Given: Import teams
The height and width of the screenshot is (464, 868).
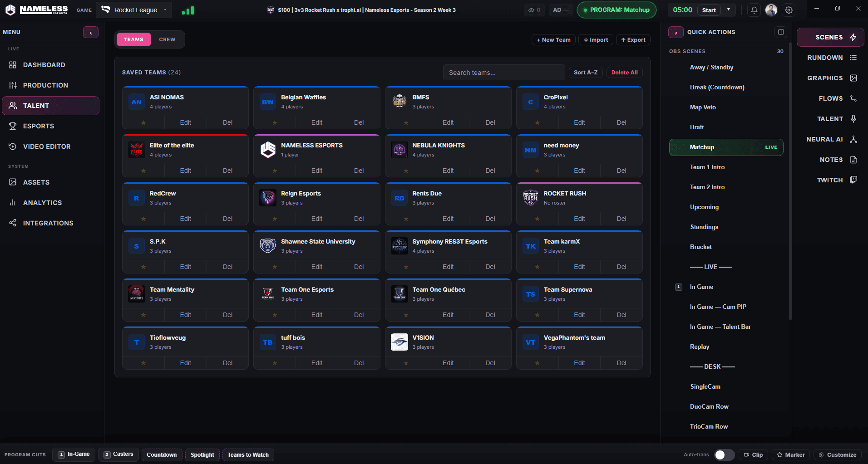Looking at the screenshot, I should pos(596,40).
